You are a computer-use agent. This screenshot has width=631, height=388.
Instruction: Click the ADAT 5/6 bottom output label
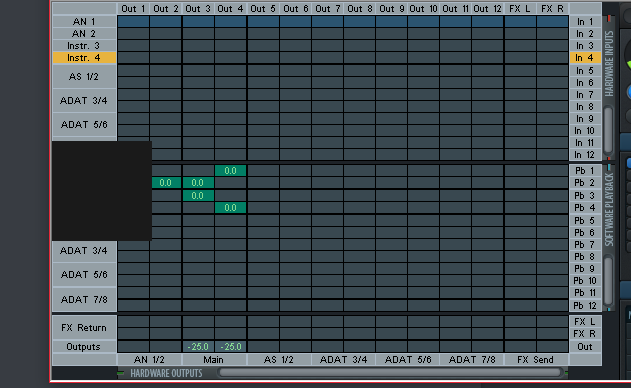408,359
